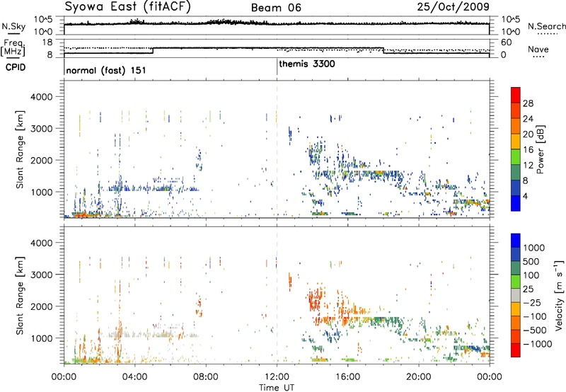Click the '1000' Velocity colorbar label
This screenshot has width=566, height=392.
click(x=533, y=248)
